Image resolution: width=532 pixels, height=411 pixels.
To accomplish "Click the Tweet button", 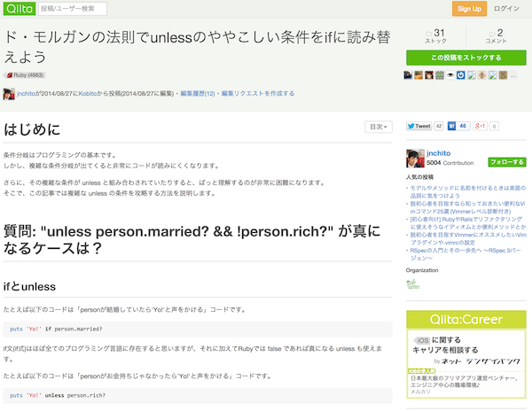I will click(x=419, y=126).
